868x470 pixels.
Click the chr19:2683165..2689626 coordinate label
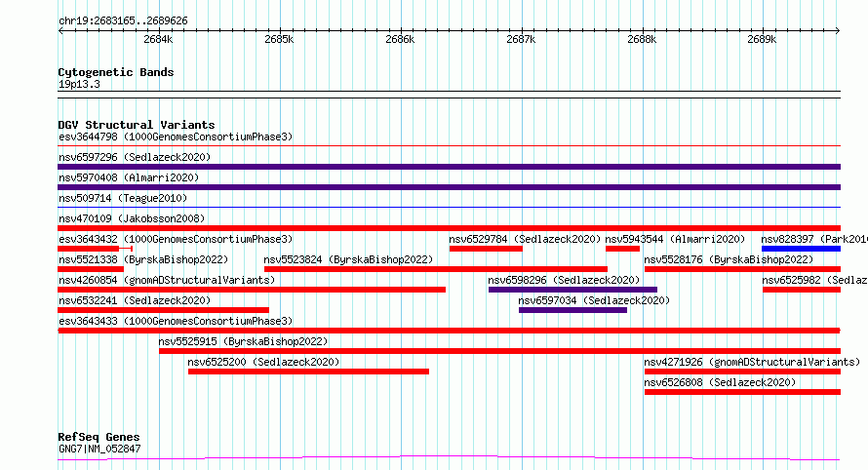click(x=123, y=20)
